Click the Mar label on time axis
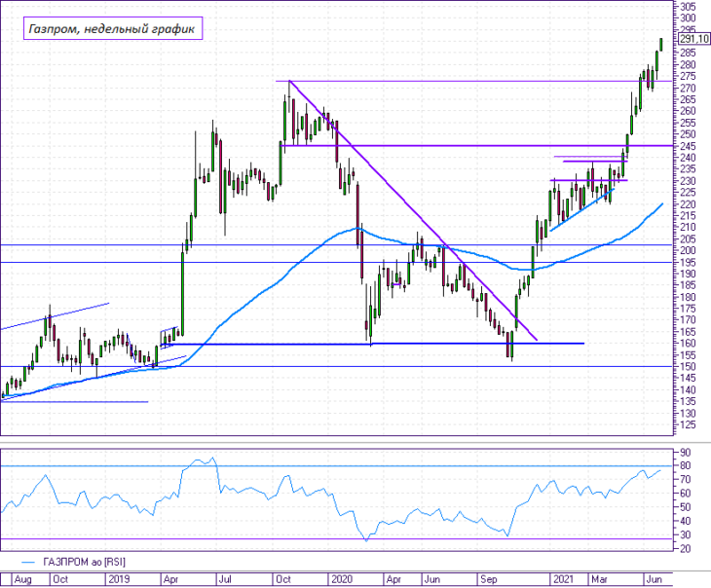Viewport: 711px width, 588px height. coord(599,579)
